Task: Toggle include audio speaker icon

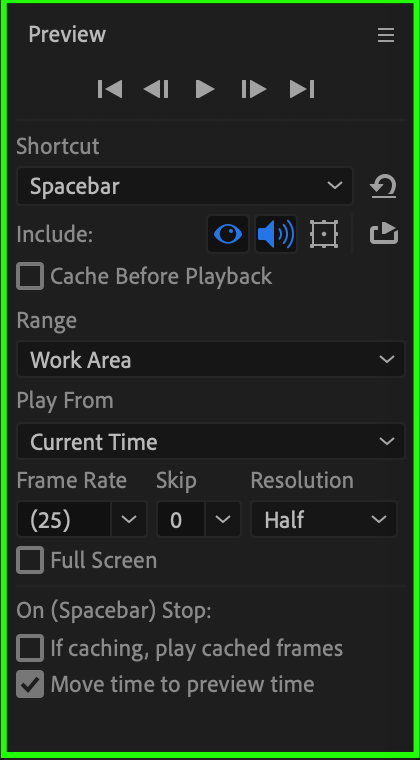Action: coord(276,235)
